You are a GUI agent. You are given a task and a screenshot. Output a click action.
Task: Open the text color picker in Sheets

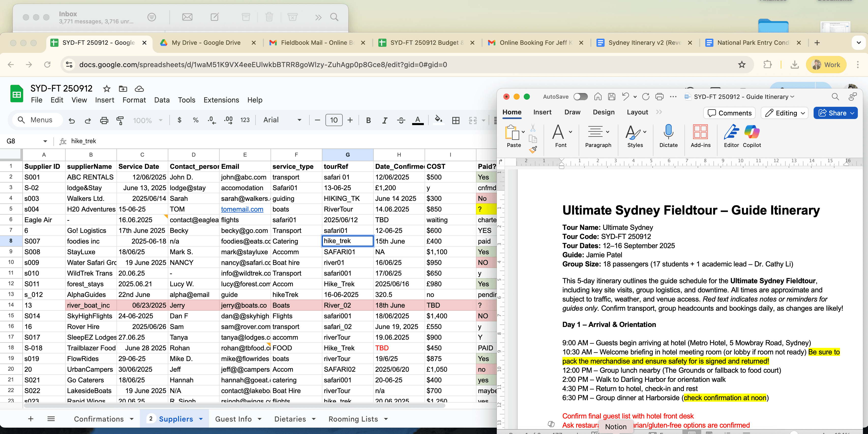coord(418,120)
